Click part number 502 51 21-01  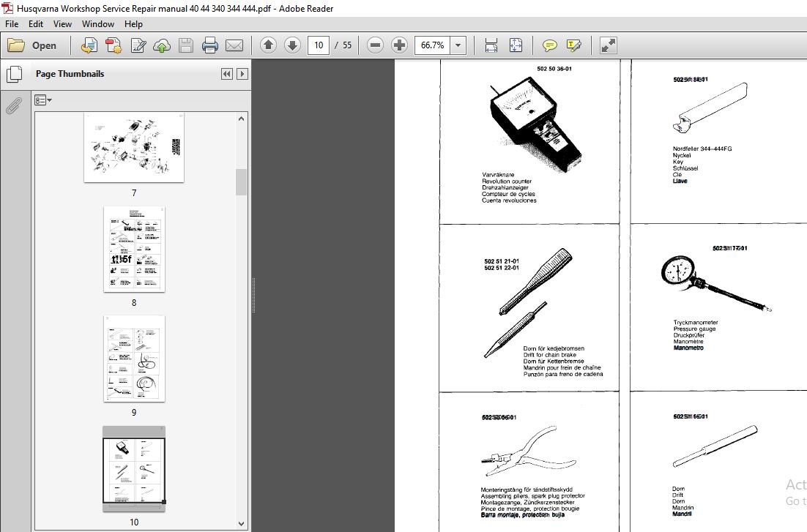502,261
